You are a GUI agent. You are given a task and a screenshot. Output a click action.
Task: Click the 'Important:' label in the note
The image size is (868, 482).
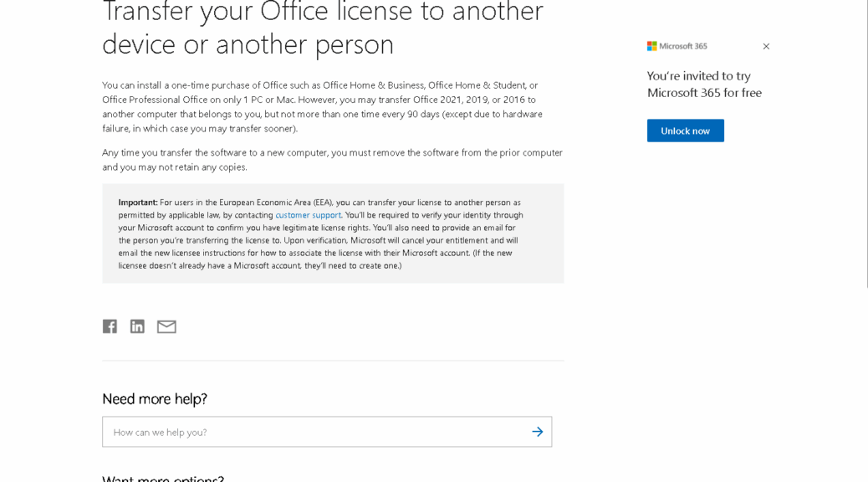coord(138,203)
